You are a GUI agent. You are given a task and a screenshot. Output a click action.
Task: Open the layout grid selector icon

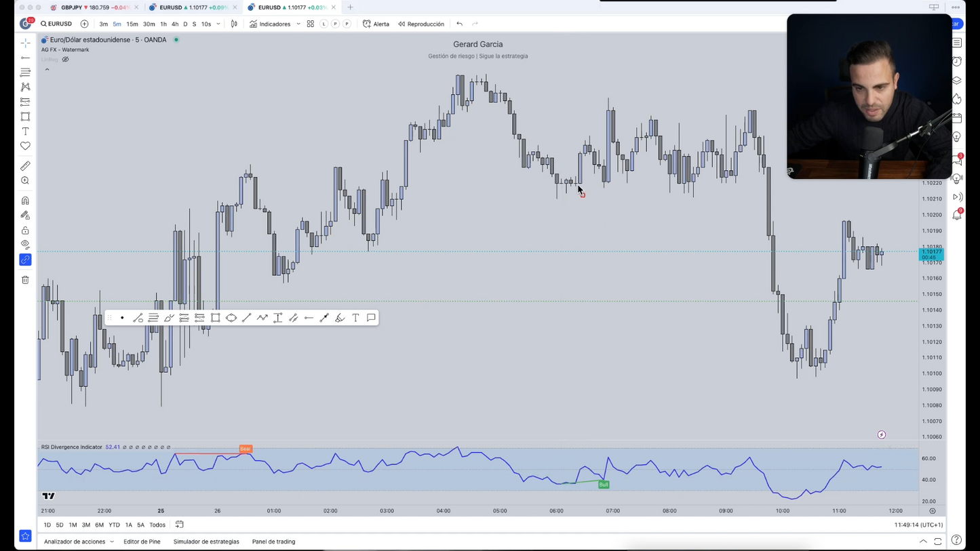[310, 24]
